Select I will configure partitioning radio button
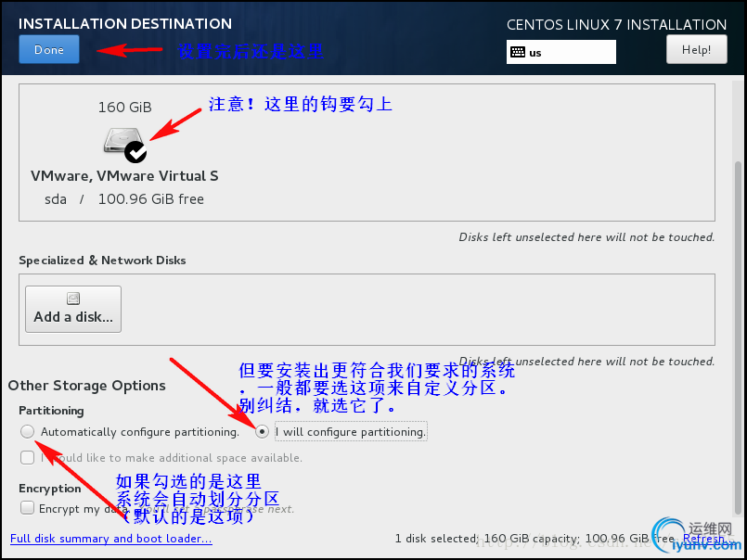This screenshot has width=747, height=560. (262, 431)
